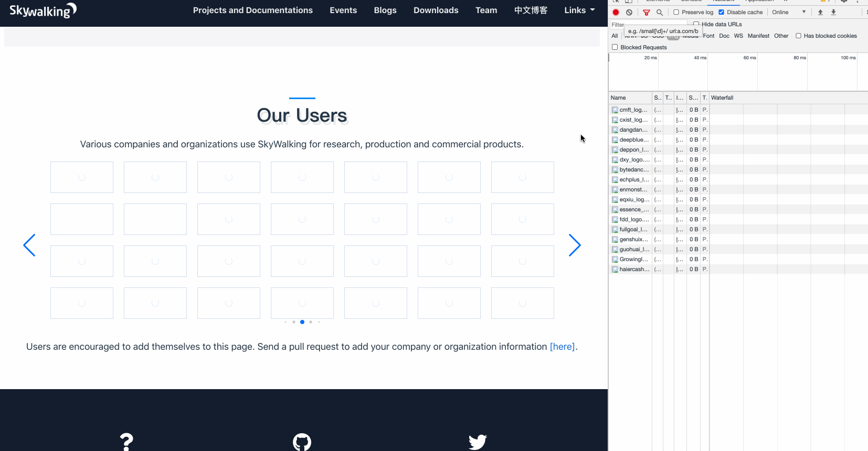The height and width of the screenshot is (451, 868).
Task: Import HAR file using upload arrow
Action: point(820,12)
